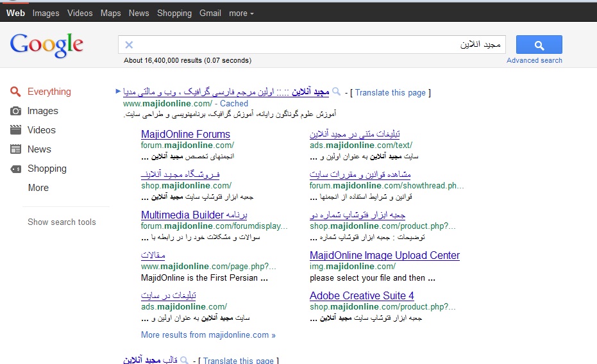Screen dimensions: 597x364
Task: Click snippet 'MajidOnline is the First Persian'
Action: click(205, 278)
